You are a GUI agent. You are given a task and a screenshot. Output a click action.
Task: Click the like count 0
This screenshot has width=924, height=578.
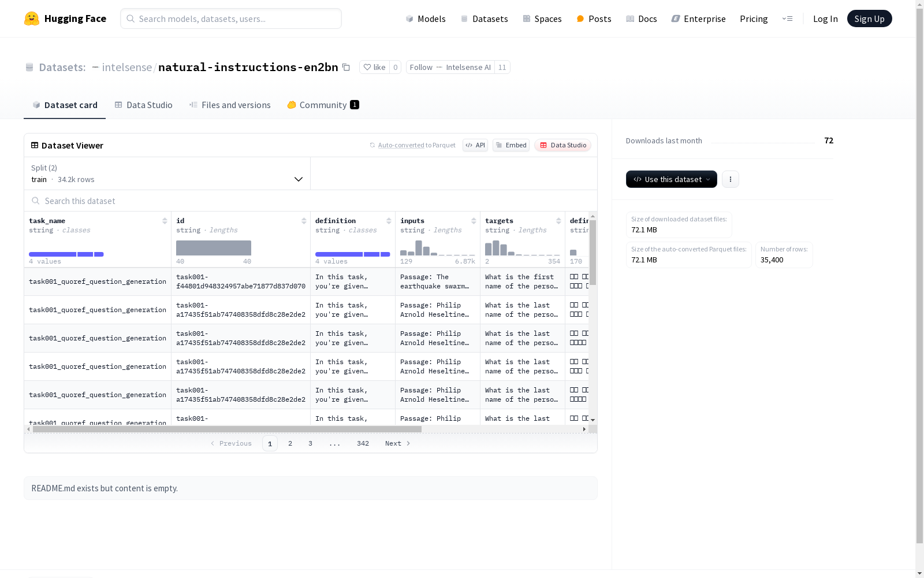[395, 67]
